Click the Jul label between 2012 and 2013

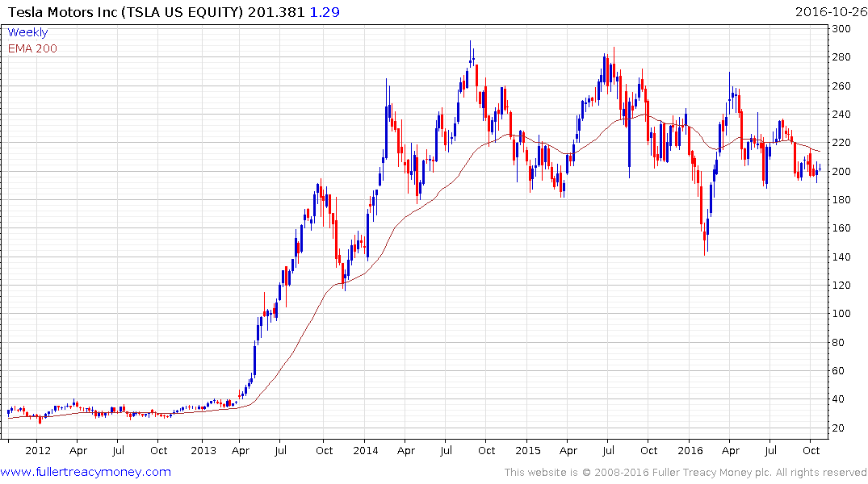pos(118,450)
